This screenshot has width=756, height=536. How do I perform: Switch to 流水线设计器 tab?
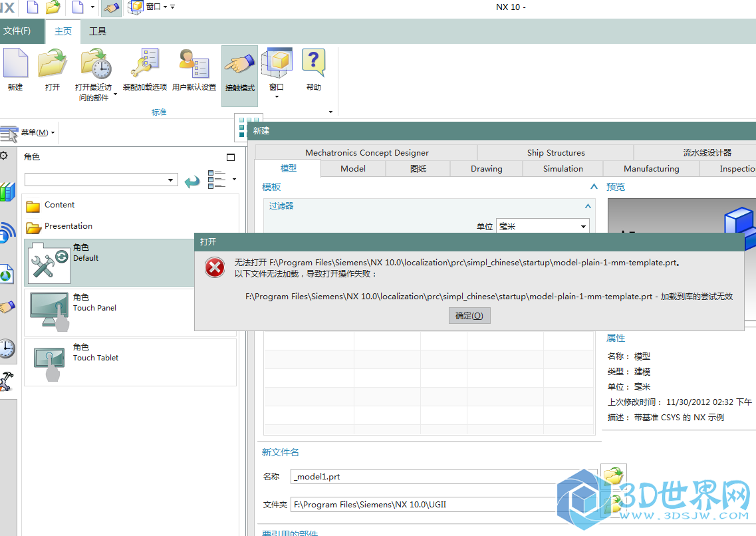tap(707, 153)
